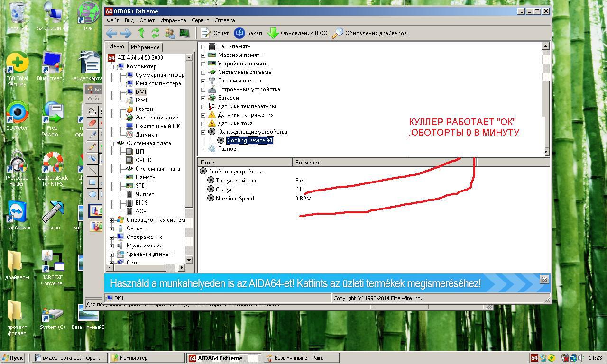Click the Поле column header
Viewport: 607px width, 364px height.
[x=245, y=163]
